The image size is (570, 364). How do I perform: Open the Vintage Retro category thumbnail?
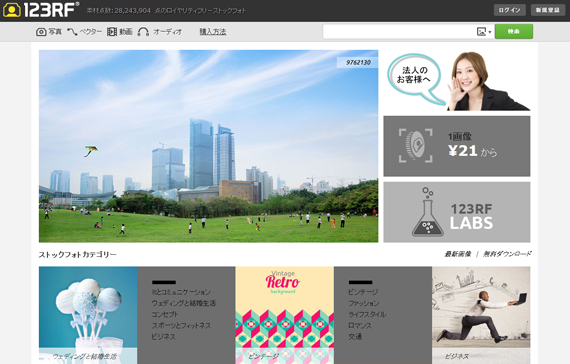coord(285,315)
